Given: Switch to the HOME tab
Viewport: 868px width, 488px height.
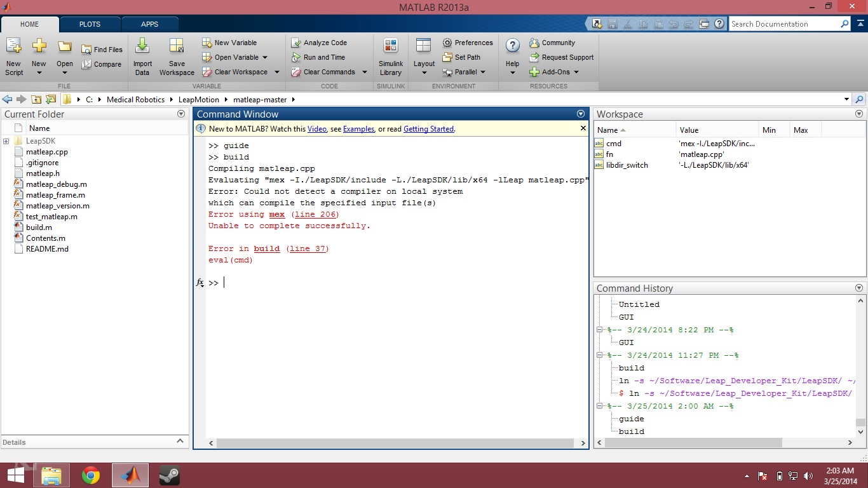Looking at the screenshot, I should point(29,24).
